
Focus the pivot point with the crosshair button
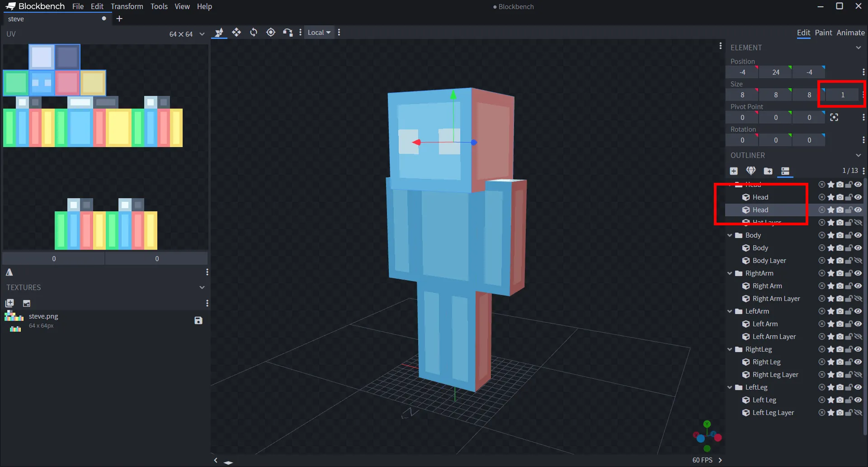pos(834,117)
